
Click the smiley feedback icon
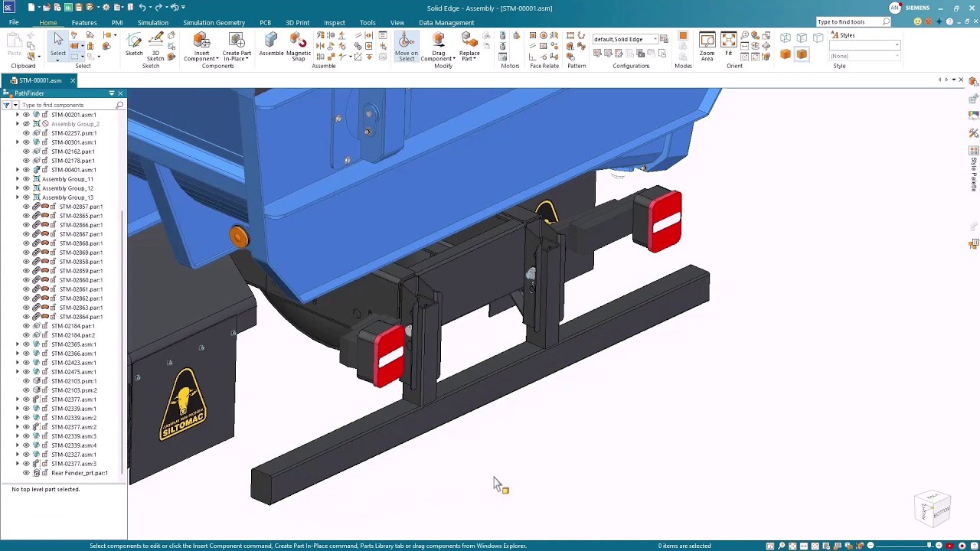tap(918, 22)
